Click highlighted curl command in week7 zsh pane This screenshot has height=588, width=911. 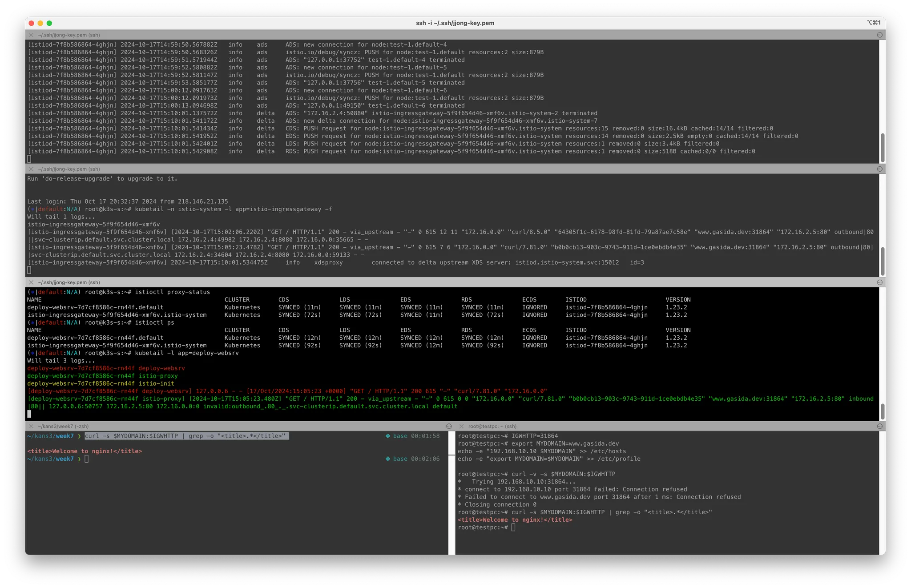pyautogui.click(x=187, y=436)
